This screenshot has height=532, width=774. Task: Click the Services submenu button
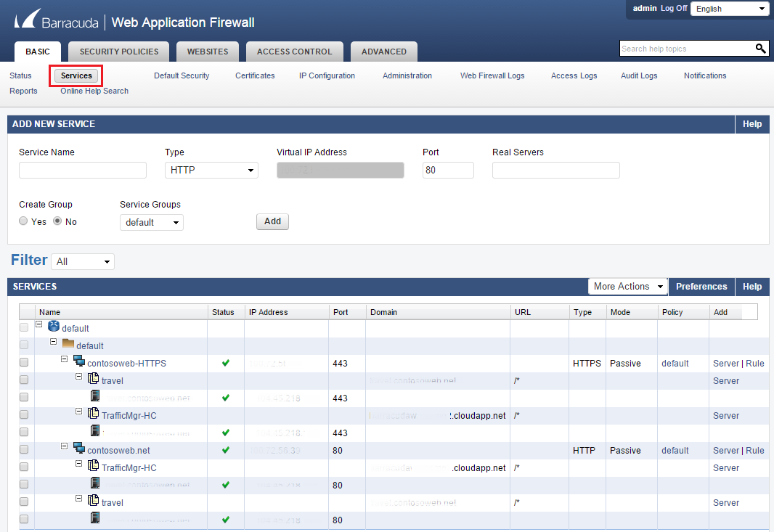76,75
